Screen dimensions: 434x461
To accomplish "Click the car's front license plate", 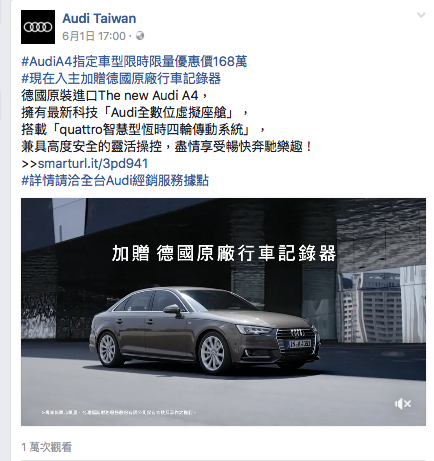I will pyautogui.click(x=300, y=344).
